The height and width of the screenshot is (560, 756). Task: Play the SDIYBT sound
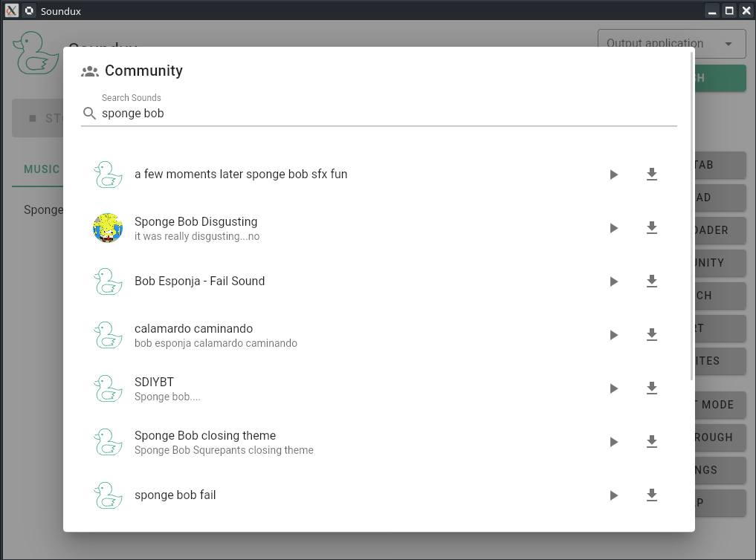coord(614,388)
